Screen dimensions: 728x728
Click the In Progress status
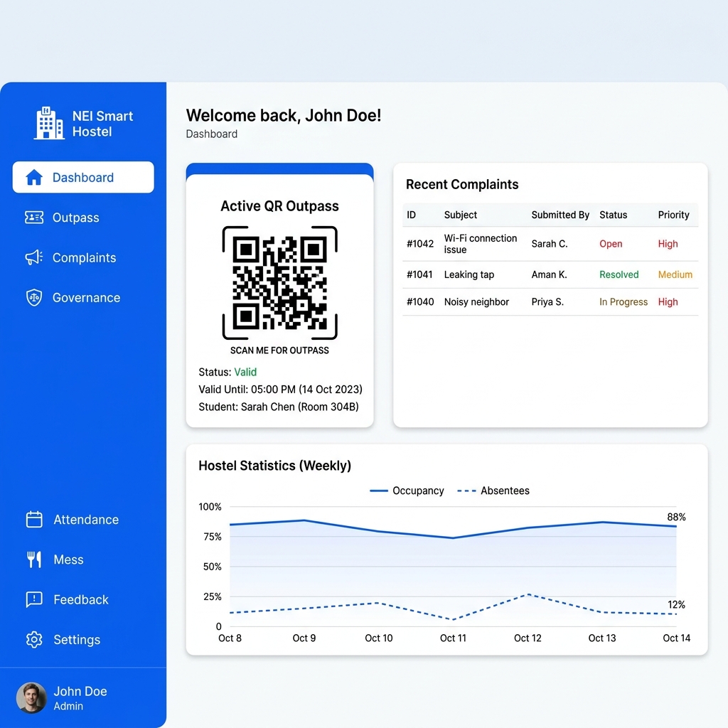(623, 301)
